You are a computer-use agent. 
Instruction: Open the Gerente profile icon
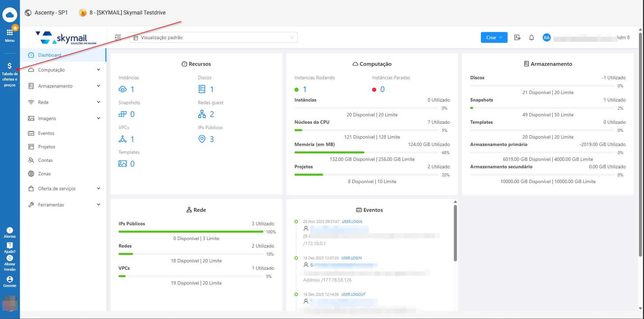pyautogui.click(x=10, y=280)
